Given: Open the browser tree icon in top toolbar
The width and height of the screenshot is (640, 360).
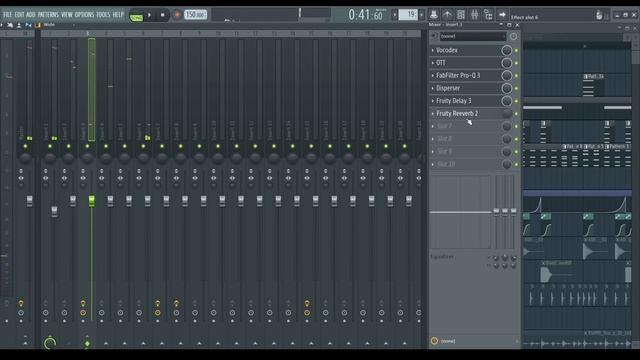Looking at the screenshot, I should point(488,15).
